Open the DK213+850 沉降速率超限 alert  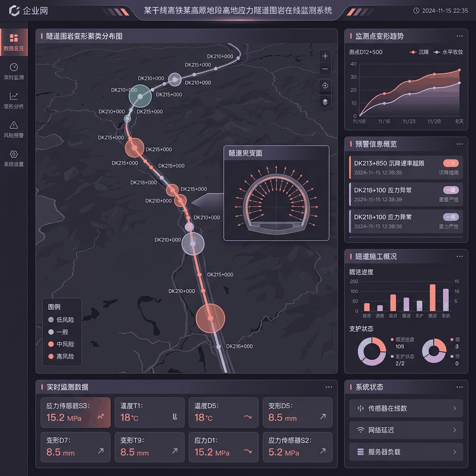click(x=406, y=167)
